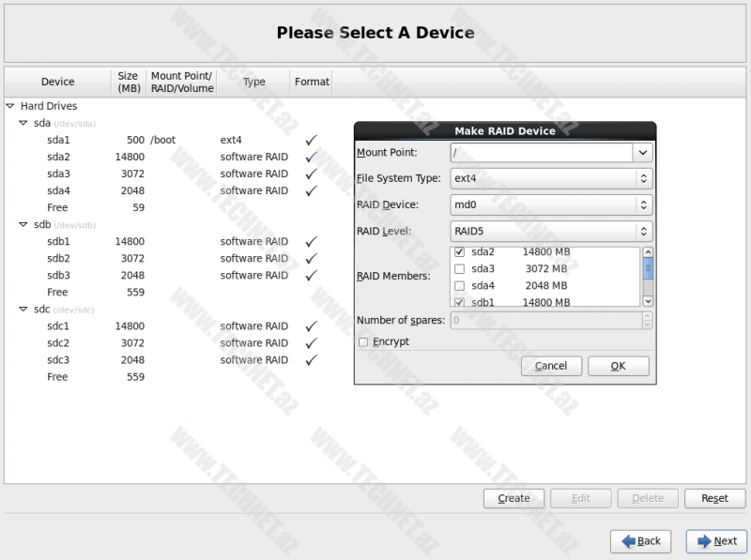Uncheck the sda2 RAID member
The height and width of the screenshot is (560, 751).
(459, 252)
